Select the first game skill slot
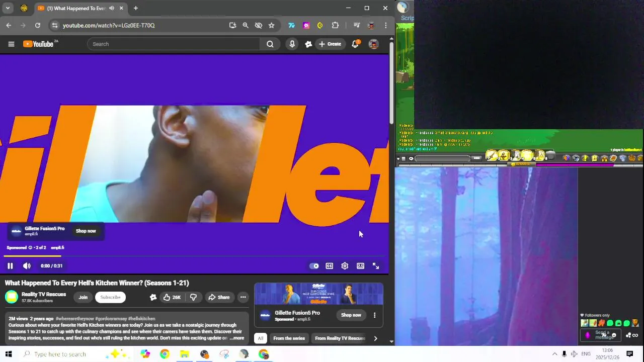Image resolution: width=644 pixels, height=362 pixels. pos(492,156)
